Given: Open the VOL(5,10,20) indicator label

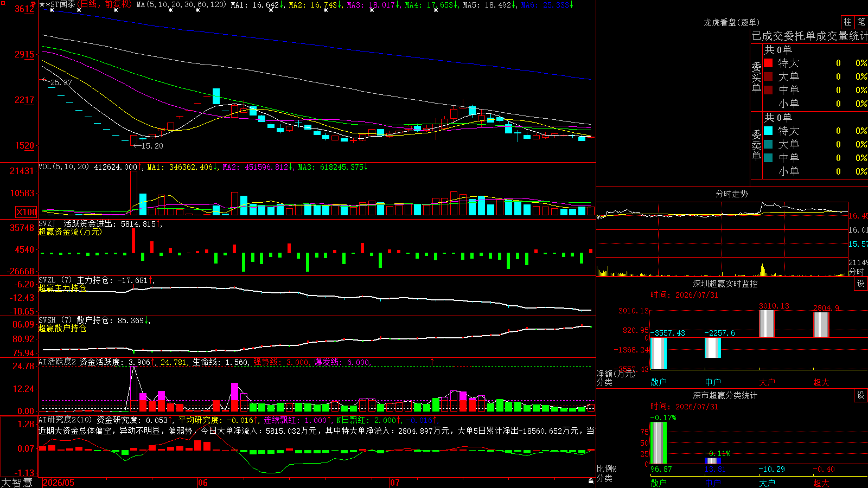Looking at the screenshot, I should click(x=63, y=167).
